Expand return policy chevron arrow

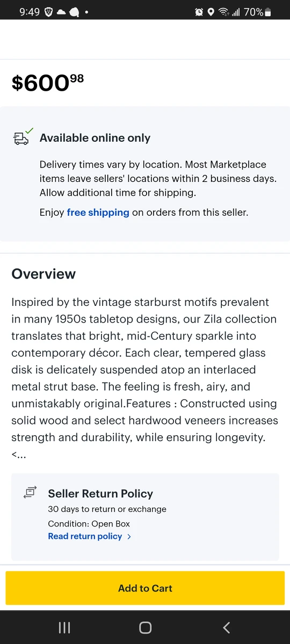pyautogui.click(x=129, y=536)
